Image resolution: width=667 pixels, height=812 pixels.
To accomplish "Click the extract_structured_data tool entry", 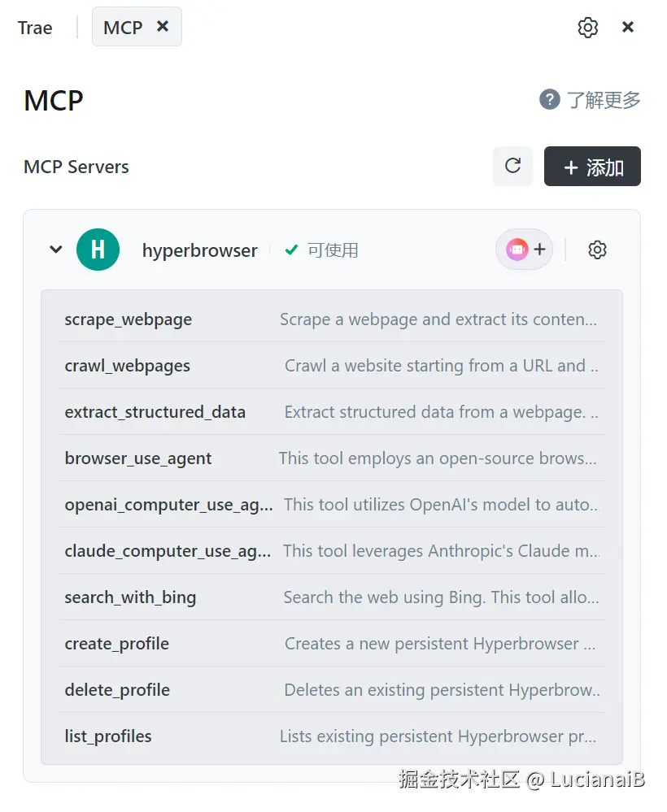I will [155, 412].
